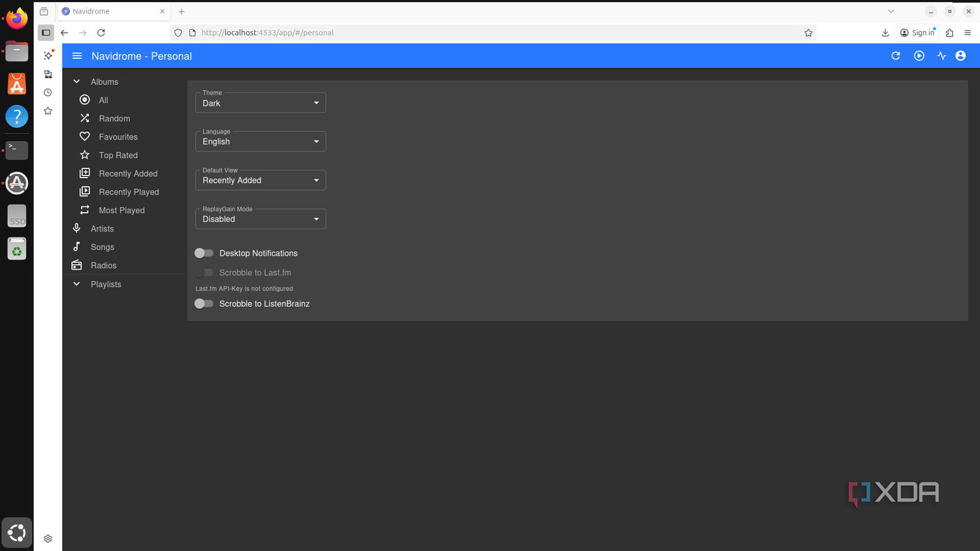Open Firefox sidebar settings gear
Viewport: 980px width, 551px height.
click(x=48, y=539)
